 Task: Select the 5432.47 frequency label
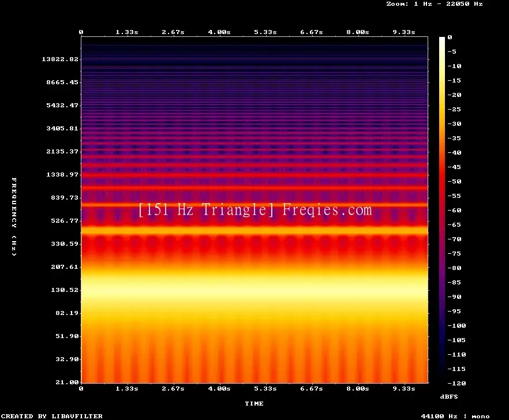pos(62,105)
